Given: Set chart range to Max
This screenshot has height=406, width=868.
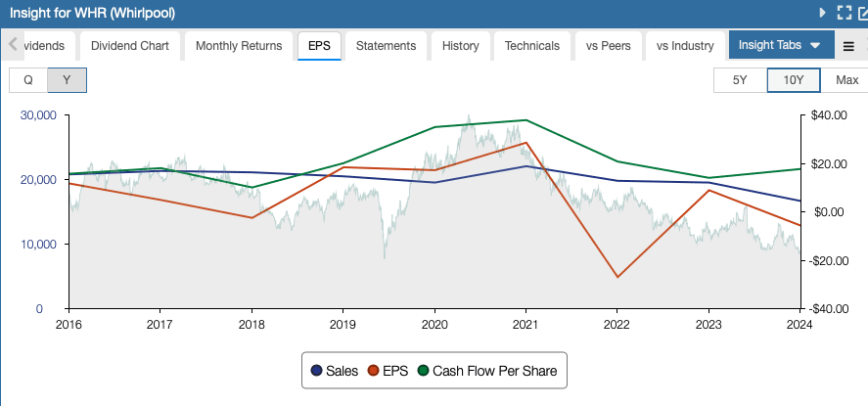Looking at the screenshot, I should pos(846,80).
